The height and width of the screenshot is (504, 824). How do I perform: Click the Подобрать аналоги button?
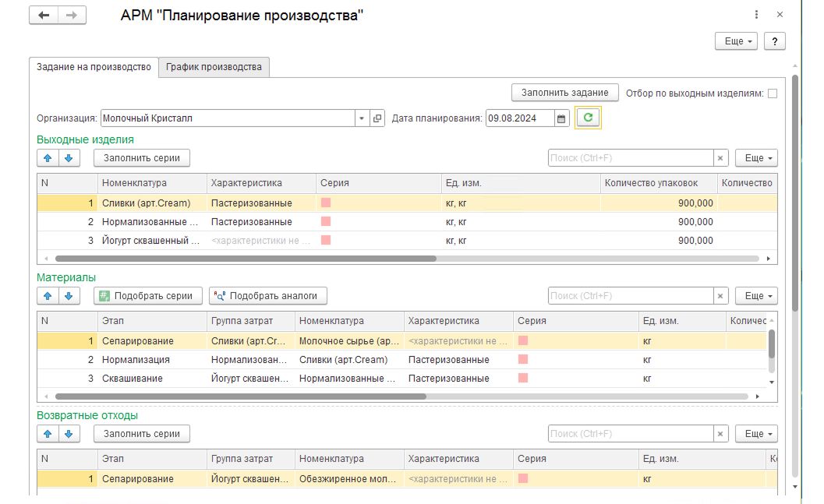click(268, 295)
